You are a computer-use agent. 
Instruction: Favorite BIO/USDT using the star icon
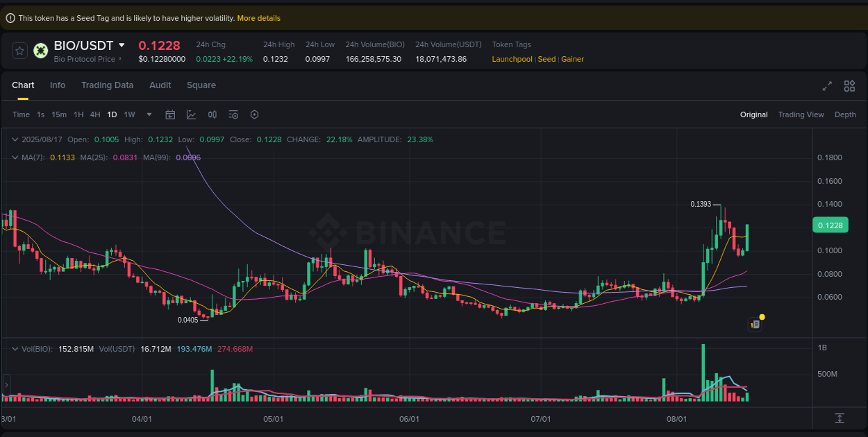coord(19,50)
